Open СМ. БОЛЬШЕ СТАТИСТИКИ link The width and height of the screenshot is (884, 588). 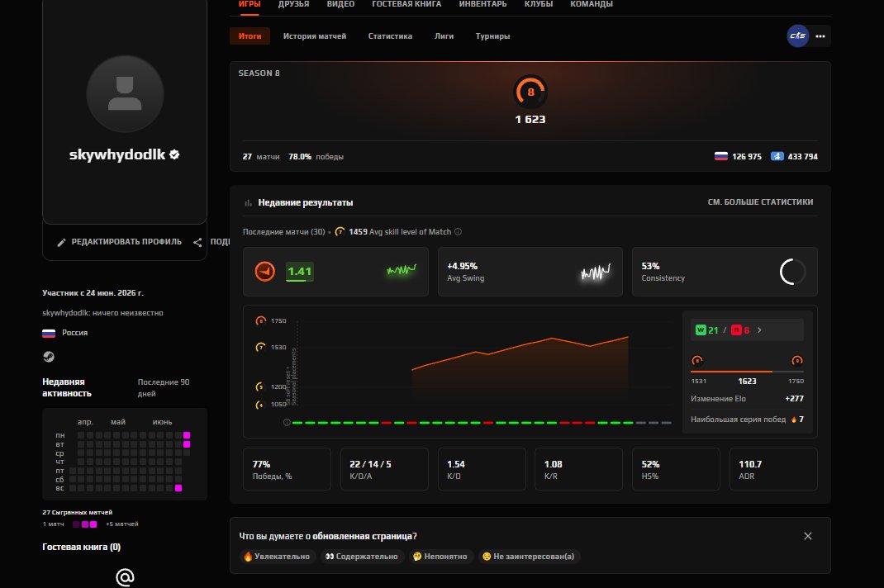[x=760, y=202]
